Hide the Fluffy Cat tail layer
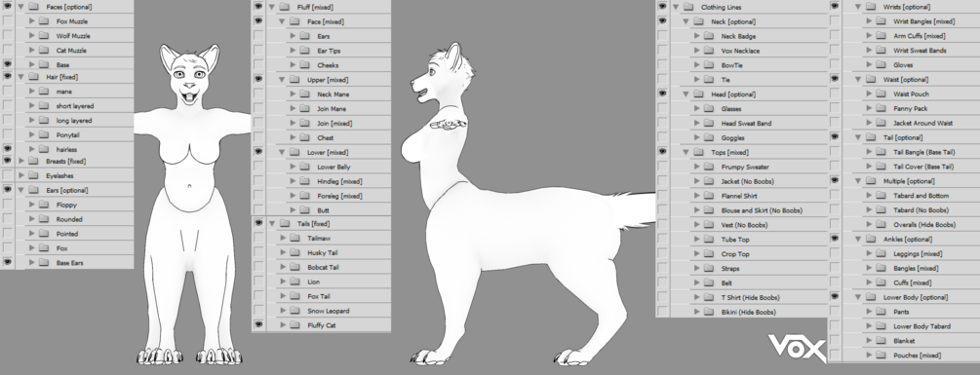Screen dimensions: 980x375 pos(258,325)
